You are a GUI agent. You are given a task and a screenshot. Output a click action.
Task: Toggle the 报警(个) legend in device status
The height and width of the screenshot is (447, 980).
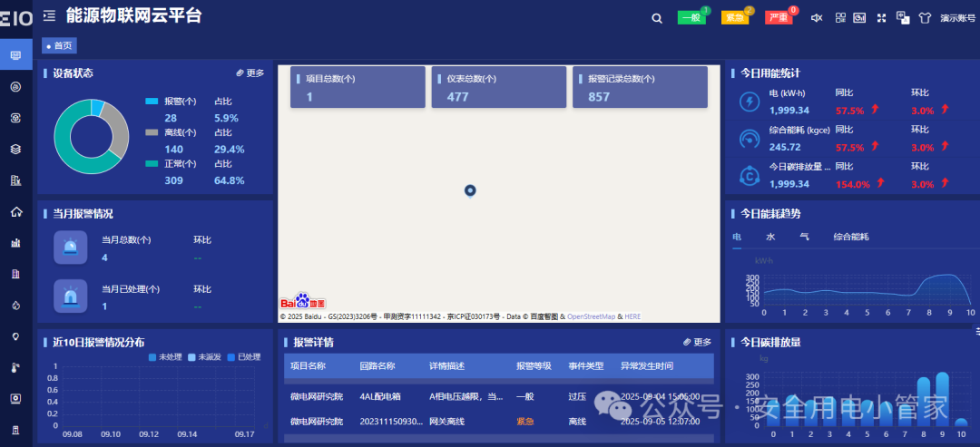coord(171,102)
